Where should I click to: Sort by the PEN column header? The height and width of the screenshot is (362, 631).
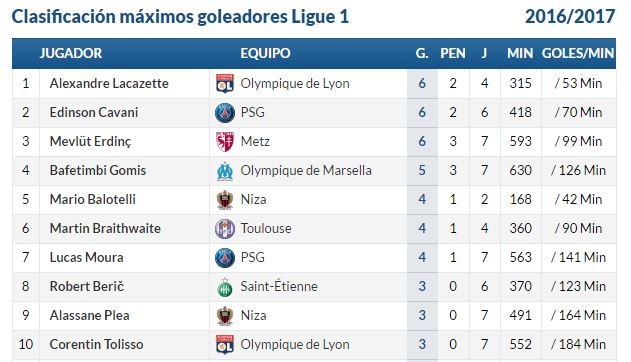(x=453, y=53)
